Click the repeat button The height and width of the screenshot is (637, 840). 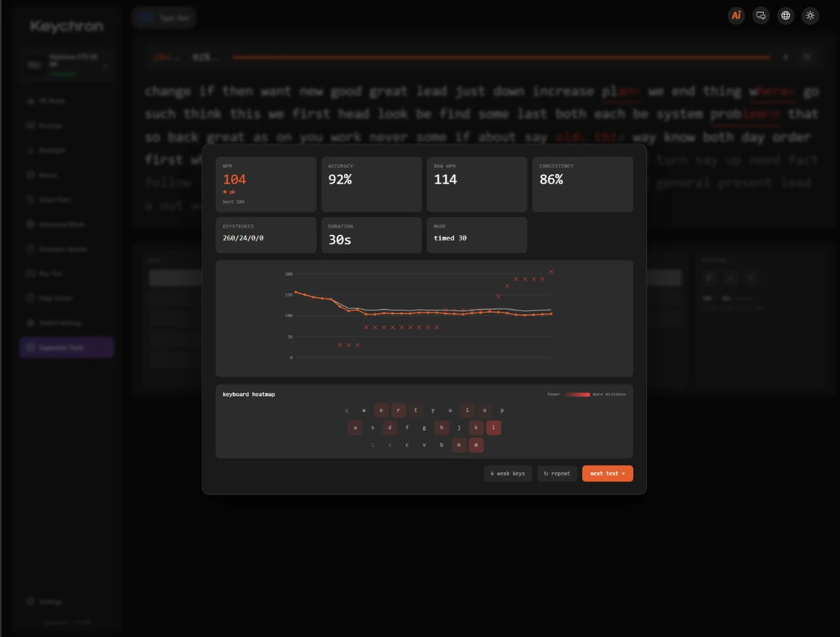pos(557,474)
